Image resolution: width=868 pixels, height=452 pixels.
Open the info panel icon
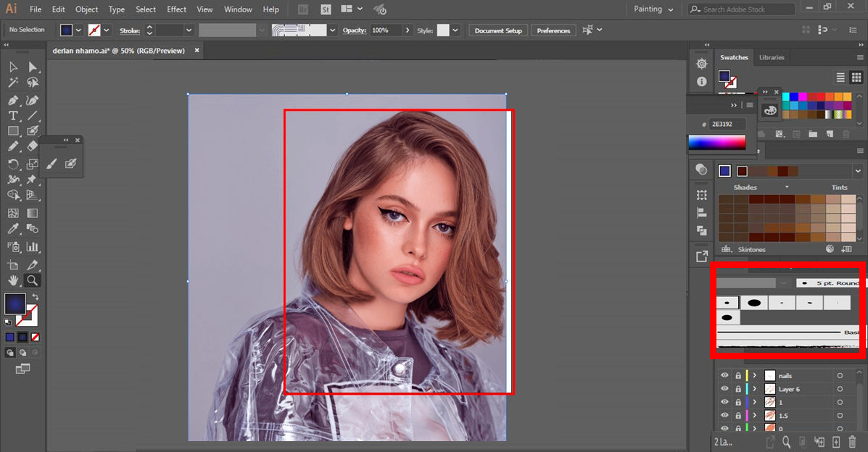click(x=702, y=81)
